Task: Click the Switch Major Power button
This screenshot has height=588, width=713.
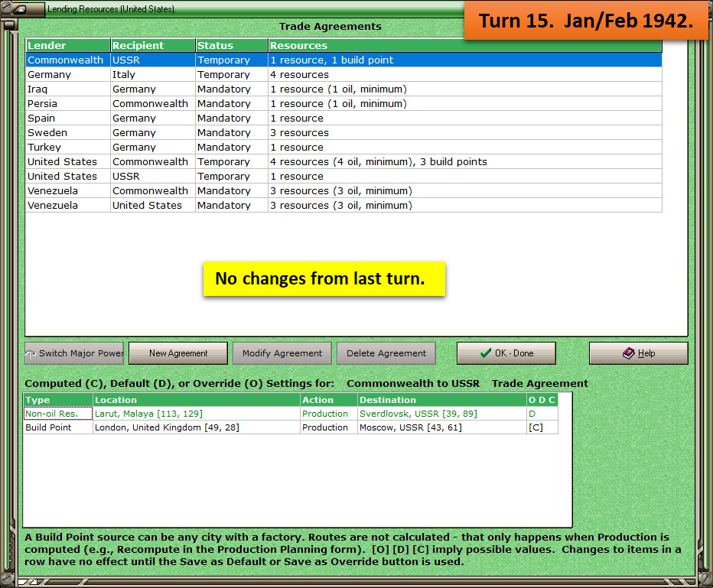Action: pos(74,353)
